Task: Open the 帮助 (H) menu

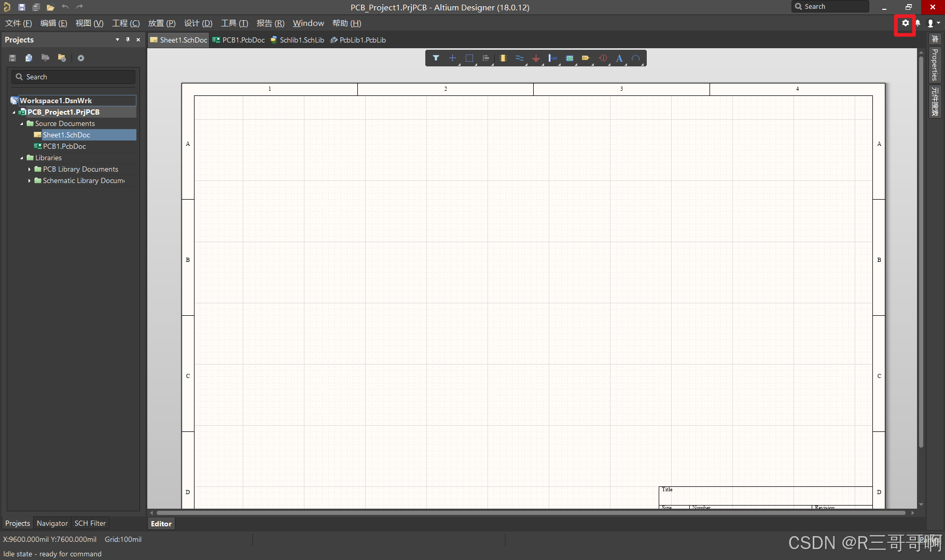Action: click(346, 23)
